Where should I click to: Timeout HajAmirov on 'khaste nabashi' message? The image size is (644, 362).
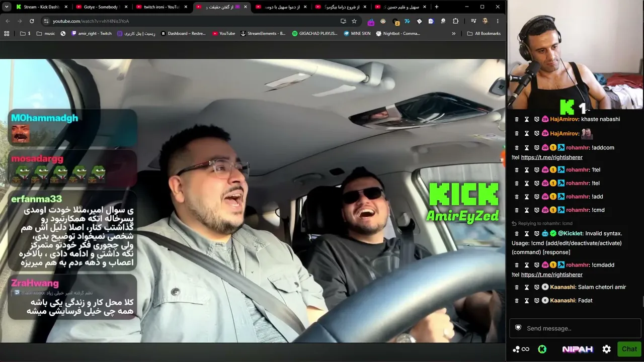point(527,119)
